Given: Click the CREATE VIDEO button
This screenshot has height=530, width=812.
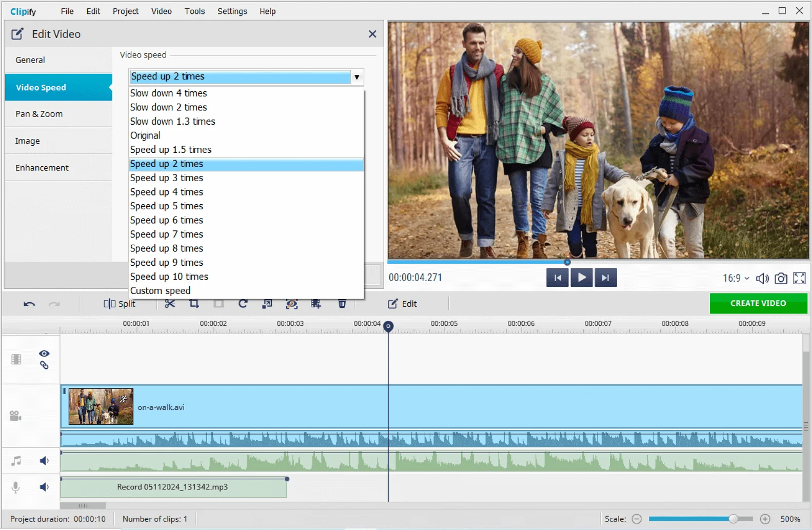Looking at the screenshot, I should 758,303.
